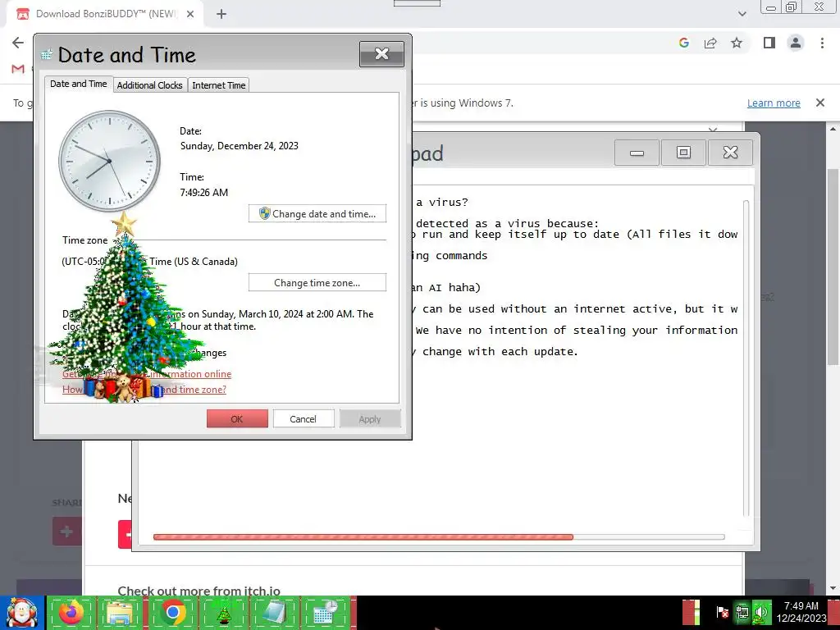This screenshot has width=840, height=630.
Task: Click the greyed Apply button
Action: 370,419
